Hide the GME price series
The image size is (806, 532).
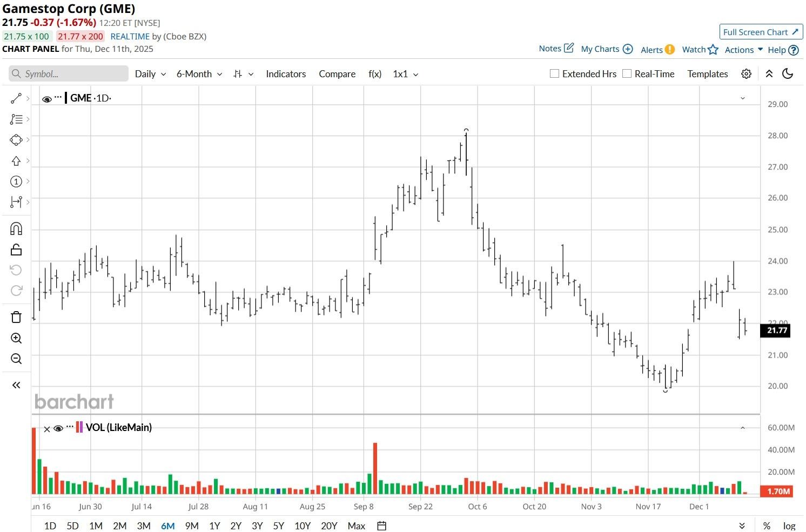click(47, 99)
